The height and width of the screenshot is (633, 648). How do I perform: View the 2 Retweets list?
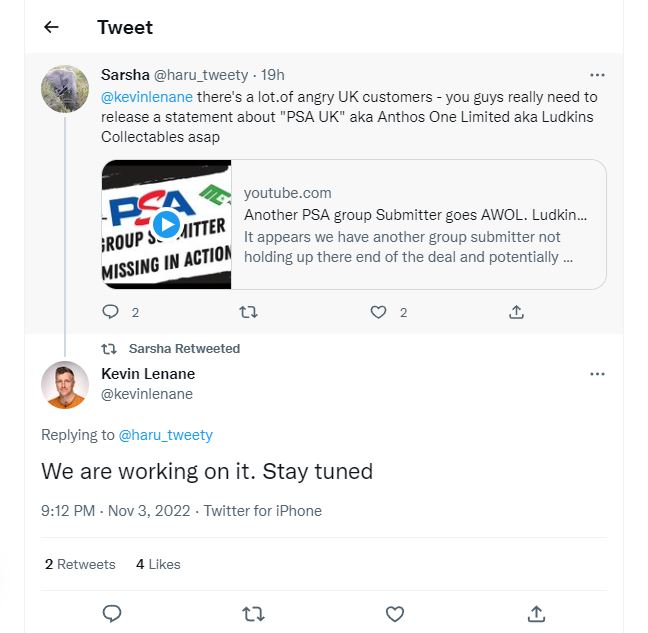point(80,564)
